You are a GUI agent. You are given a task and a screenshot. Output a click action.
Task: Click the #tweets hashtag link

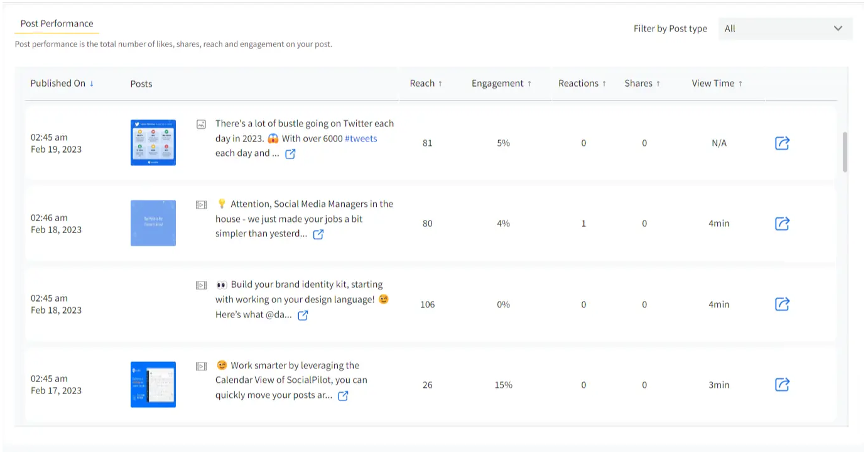coord(361,139)
